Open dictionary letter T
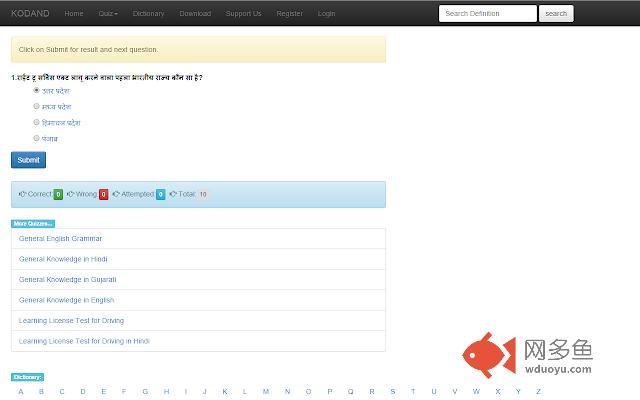 pyautogui.click(x=413, y=391)
